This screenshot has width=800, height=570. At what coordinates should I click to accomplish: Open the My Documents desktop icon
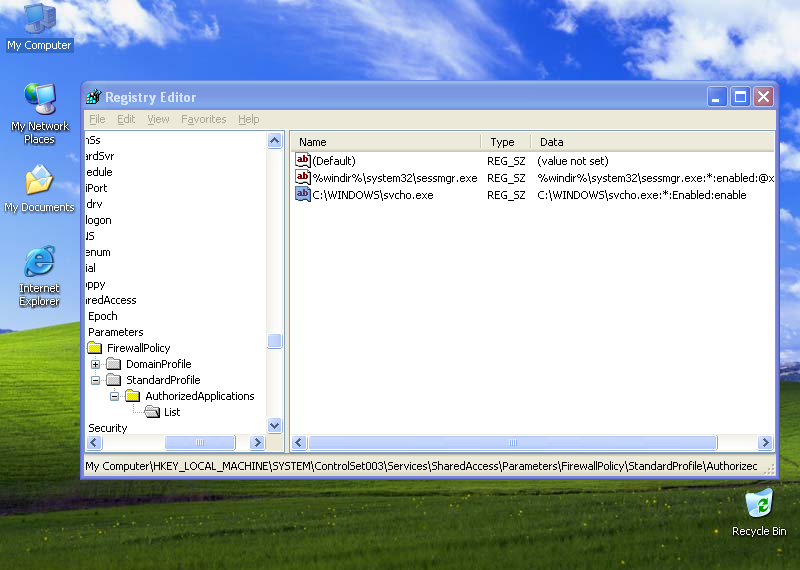coord(39,189)
